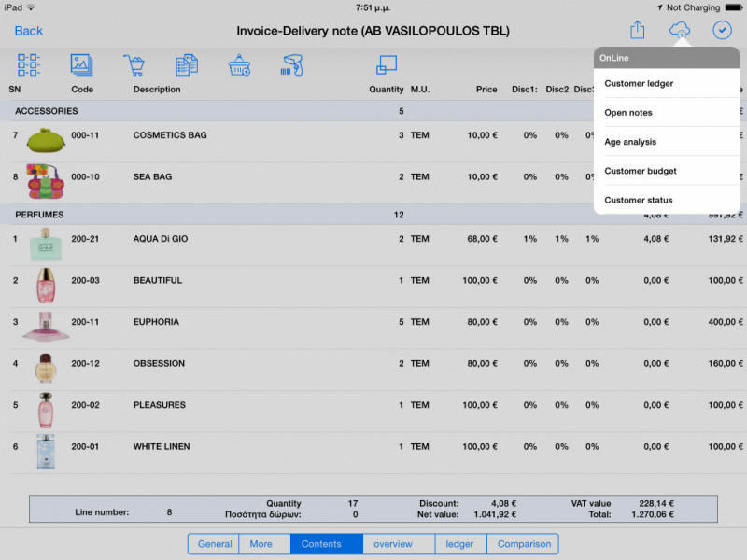Select the Contents tab

click(x=326, y=544)
